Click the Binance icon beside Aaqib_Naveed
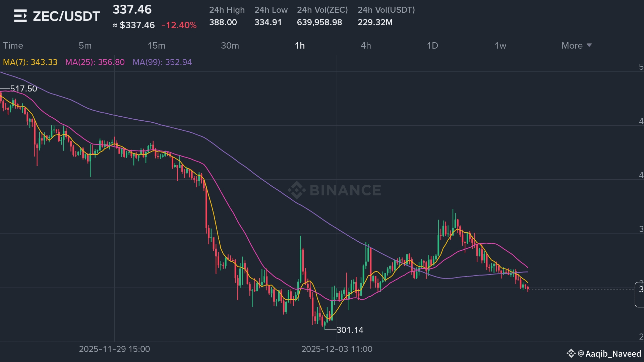The height and width of the screenshot is (362, 644). coord(571,353)
